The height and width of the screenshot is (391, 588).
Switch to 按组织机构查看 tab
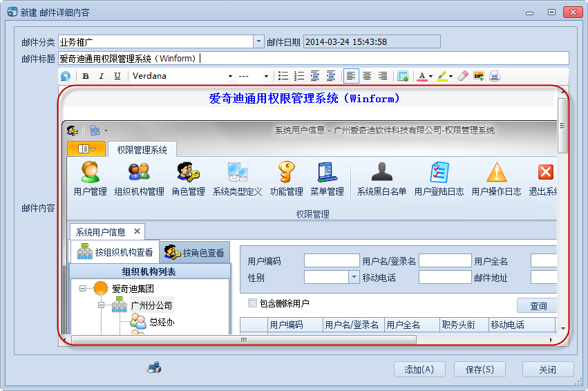click(115, 252)
